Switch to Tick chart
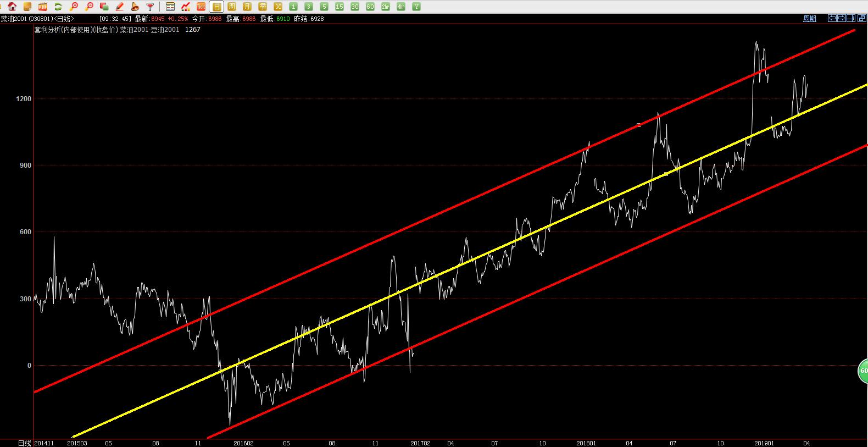This screenshot has width=868, height=447. pos(201,7)
